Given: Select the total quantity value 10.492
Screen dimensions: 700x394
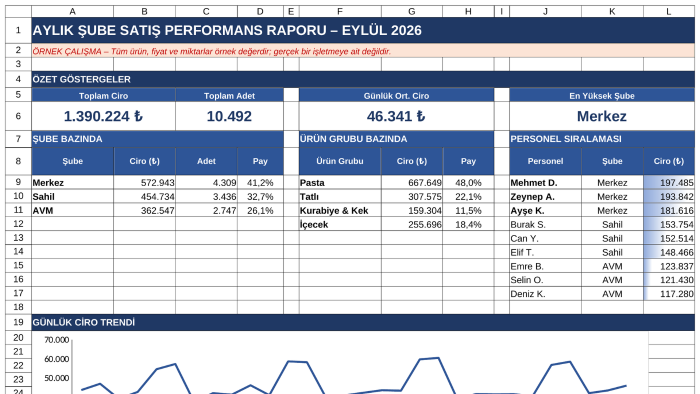Looking at the screenshot, I should (x=229, y=116).
